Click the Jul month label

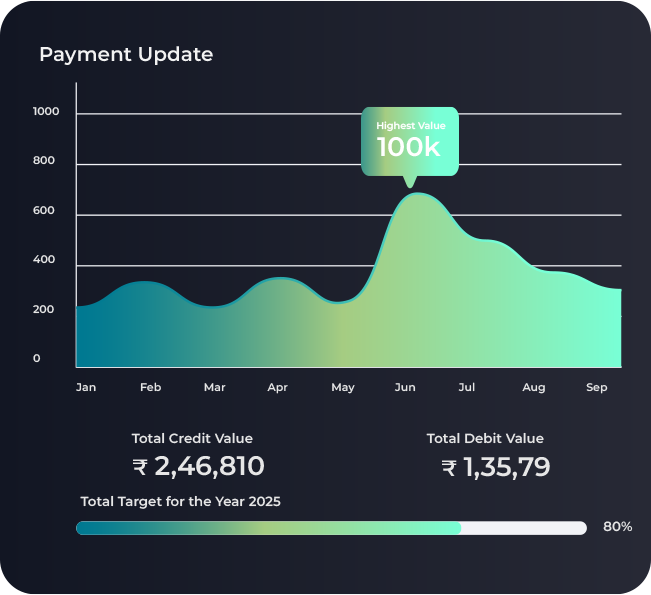(467, 387)
